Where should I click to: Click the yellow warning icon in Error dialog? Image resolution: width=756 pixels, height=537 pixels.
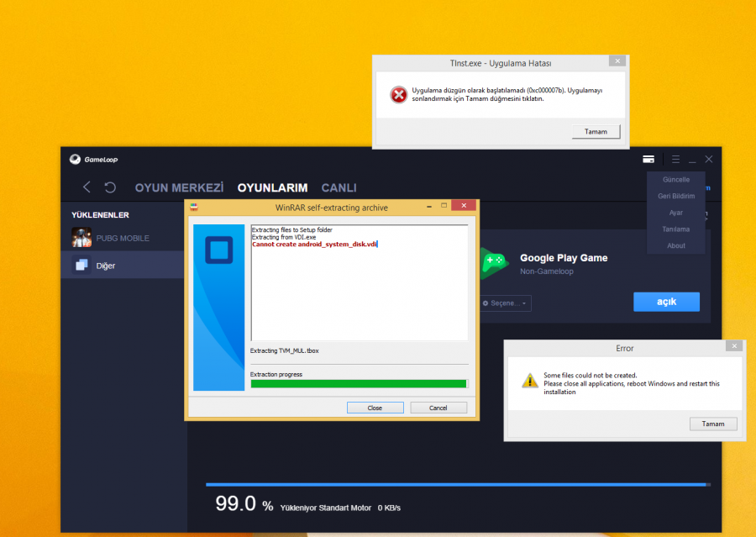tap(530, 380)
